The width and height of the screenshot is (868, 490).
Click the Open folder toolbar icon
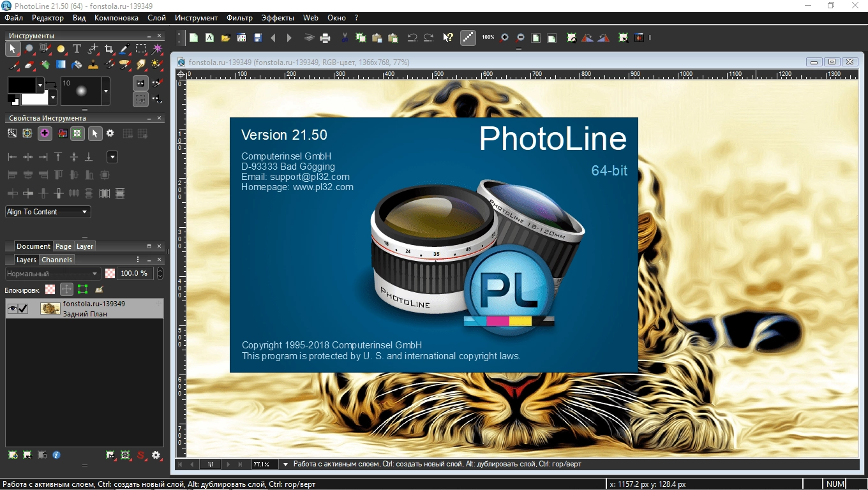226,38
